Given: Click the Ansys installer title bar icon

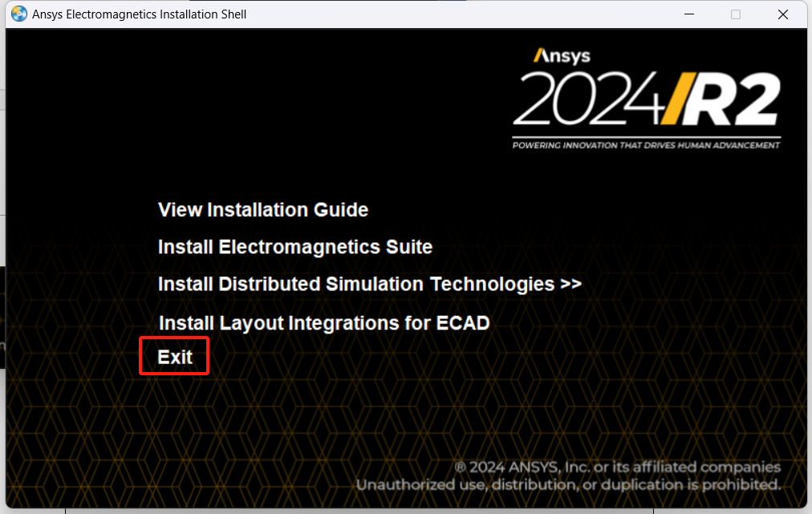Looking at the screenshot, I should pyautogui.click(x=19, y=14).
